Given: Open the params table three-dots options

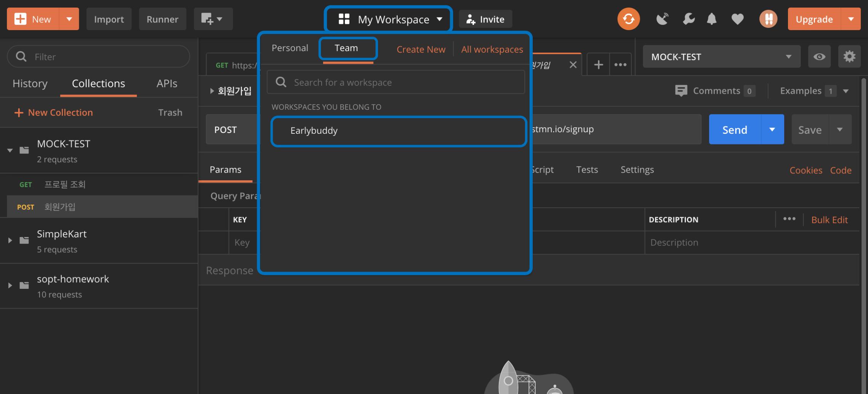Looking at the screenshot, I should (789, 219).
